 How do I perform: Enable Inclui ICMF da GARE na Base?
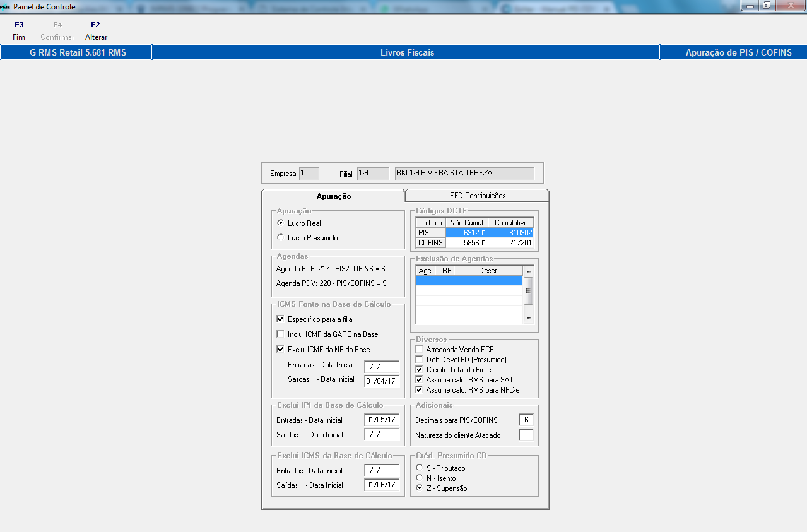(327, 334)
